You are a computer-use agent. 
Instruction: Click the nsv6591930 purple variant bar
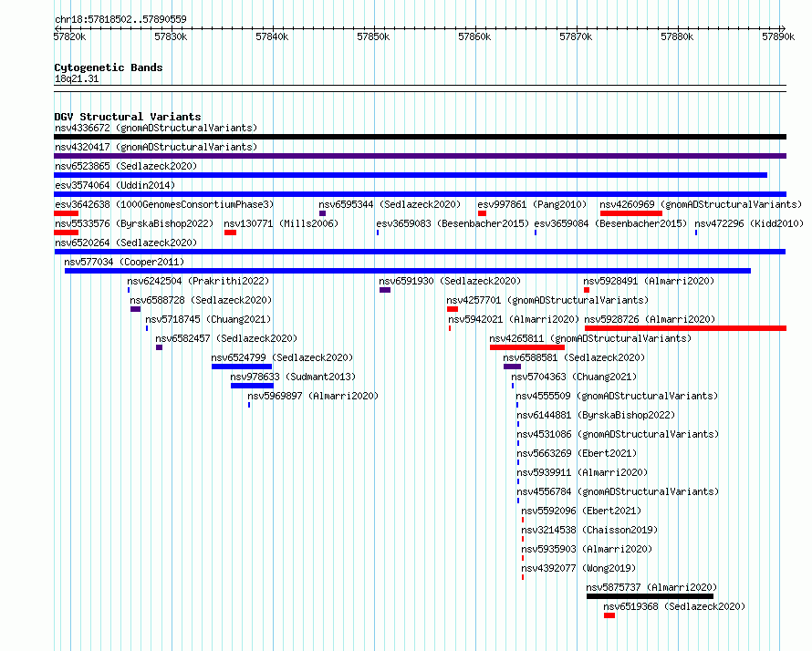[x=385, y=290]
